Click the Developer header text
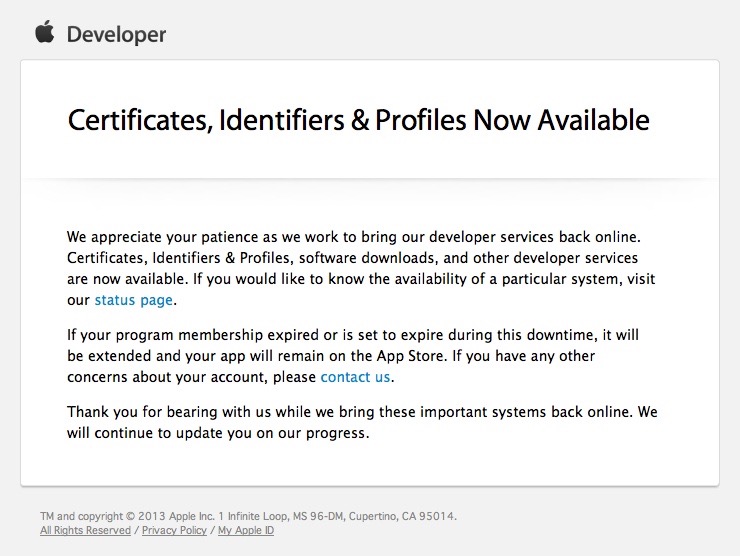Viewport: 740px width, 556px height. click(x=116, y=34)
